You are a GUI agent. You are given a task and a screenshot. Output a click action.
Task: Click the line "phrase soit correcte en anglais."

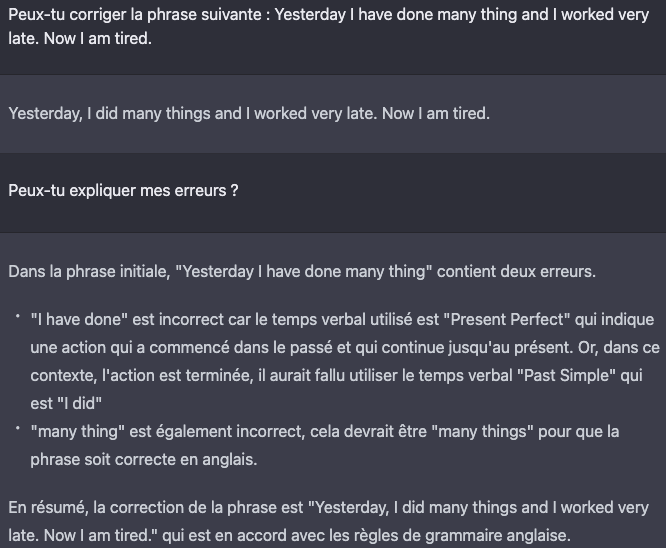coord(144,459)
